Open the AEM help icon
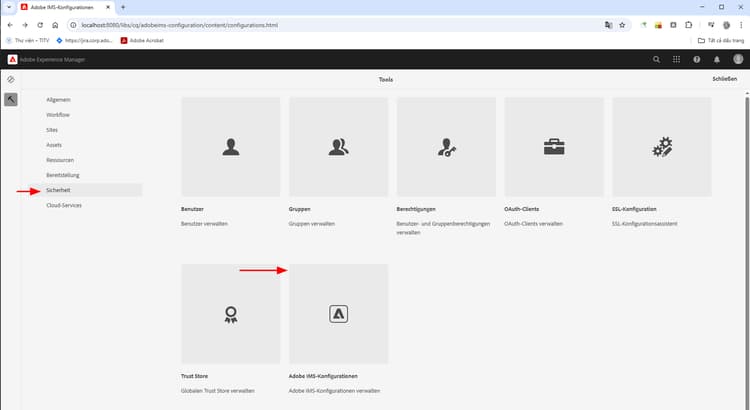 pos(696,59)
